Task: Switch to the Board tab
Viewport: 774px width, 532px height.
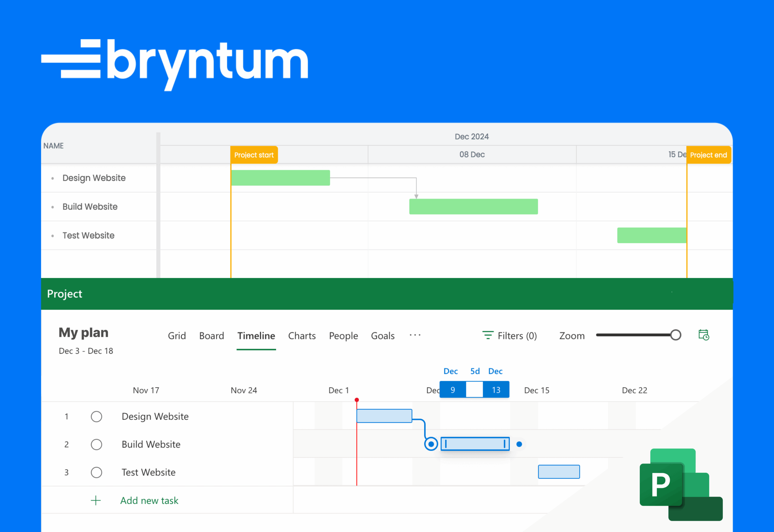Action: pos(212,336)
